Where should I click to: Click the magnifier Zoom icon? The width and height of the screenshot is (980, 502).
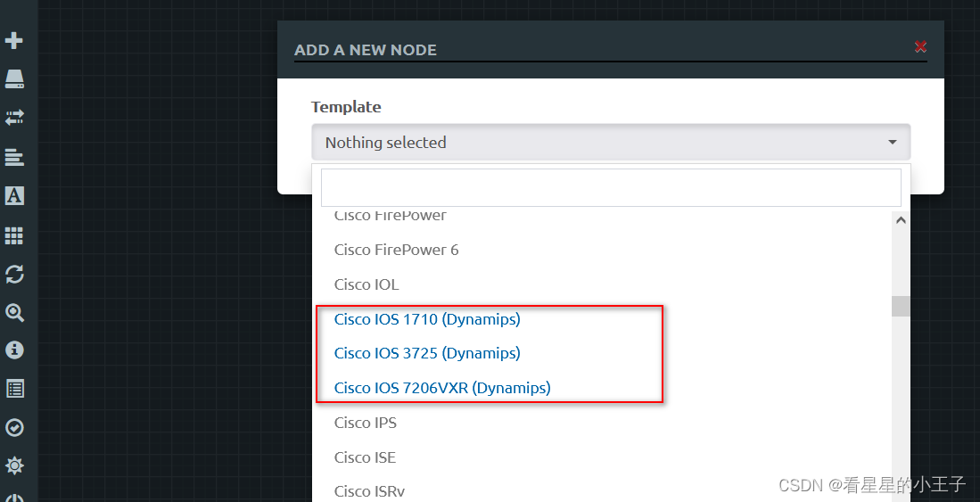point(13,313)
